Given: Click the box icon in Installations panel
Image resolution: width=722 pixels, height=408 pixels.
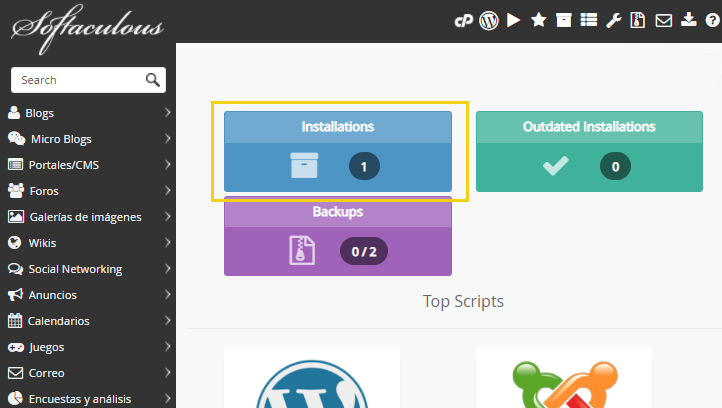Looking at the screenshot, I should click(x=304, y=165).
